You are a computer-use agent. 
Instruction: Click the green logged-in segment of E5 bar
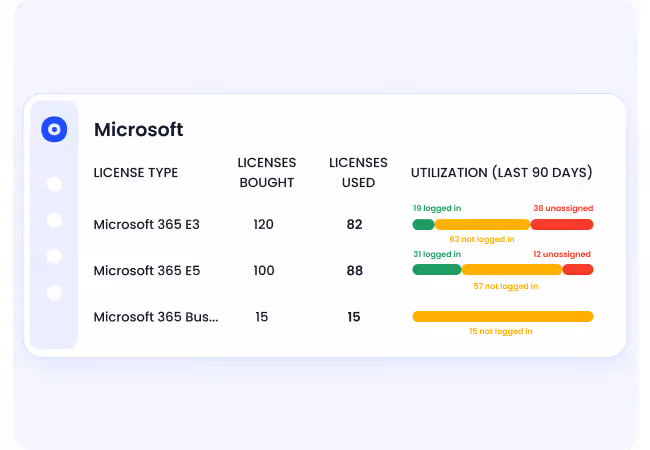point(437,270)
